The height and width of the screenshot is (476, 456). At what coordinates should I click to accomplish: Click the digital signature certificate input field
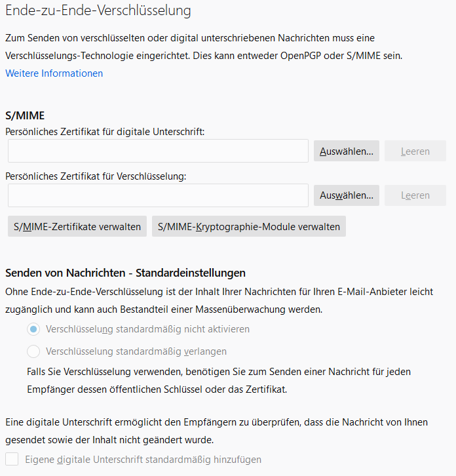pos(158,151)
